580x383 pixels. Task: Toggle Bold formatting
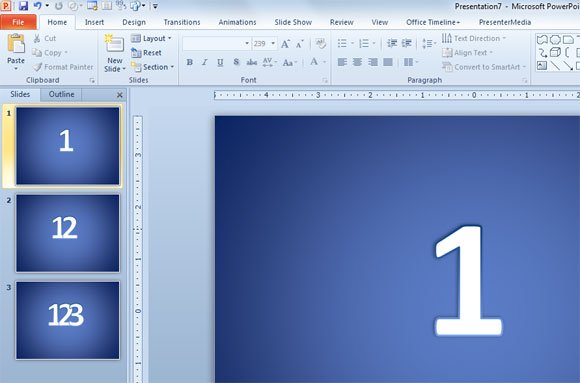[x=189, y=62]
